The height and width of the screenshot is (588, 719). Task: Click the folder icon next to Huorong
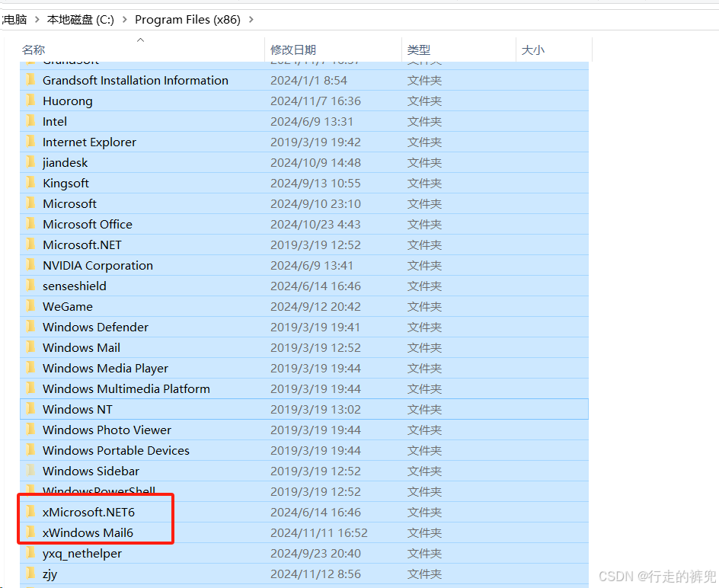[30, 100]
